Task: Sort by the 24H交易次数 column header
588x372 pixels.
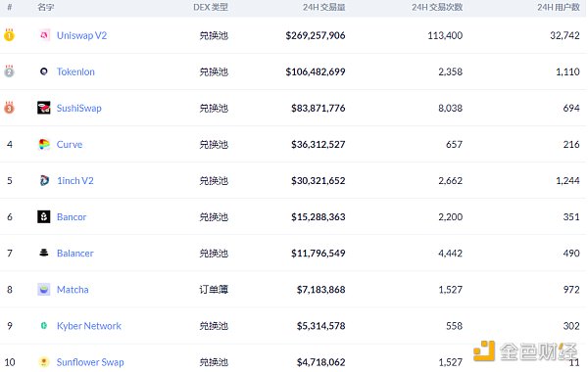Action: (x=437, y=7)
